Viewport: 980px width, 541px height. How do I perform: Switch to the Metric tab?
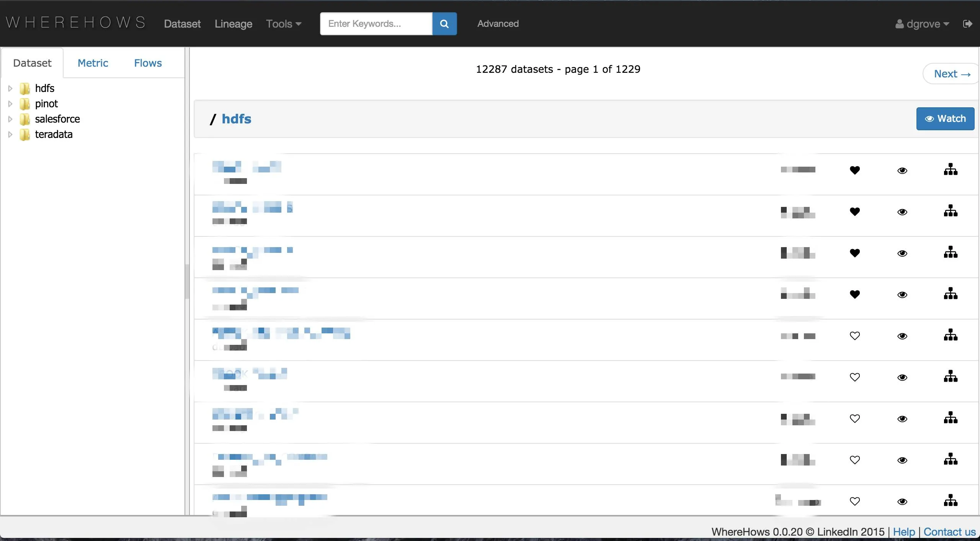pos(93,63)
